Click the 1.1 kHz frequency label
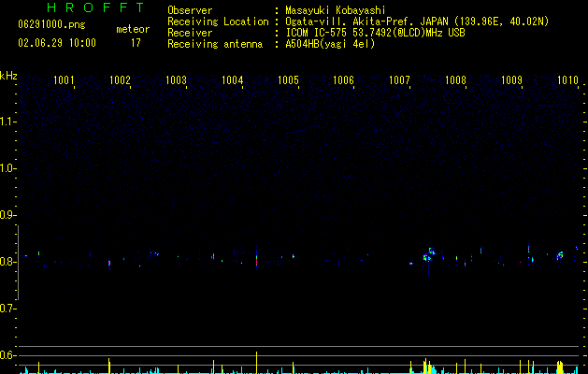The image size is (588, 374). (8, 122)
